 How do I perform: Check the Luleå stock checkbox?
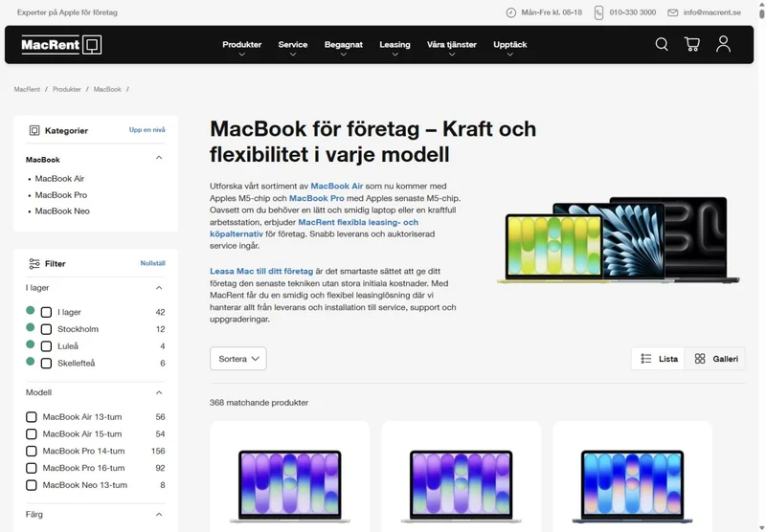click(x=46, y=346)
